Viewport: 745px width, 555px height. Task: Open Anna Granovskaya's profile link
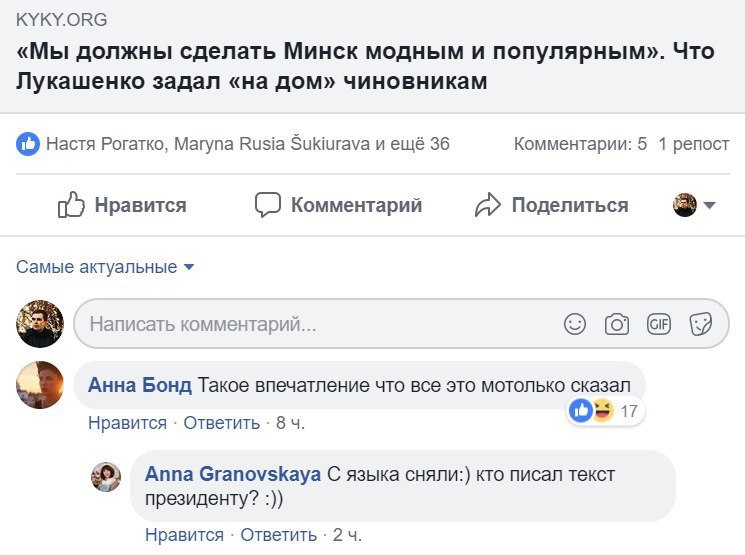(x=233, y=474)
